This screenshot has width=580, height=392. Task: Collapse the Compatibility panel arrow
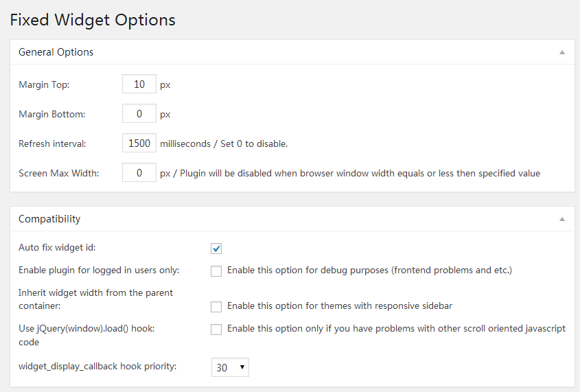click(x=561, y=219)
